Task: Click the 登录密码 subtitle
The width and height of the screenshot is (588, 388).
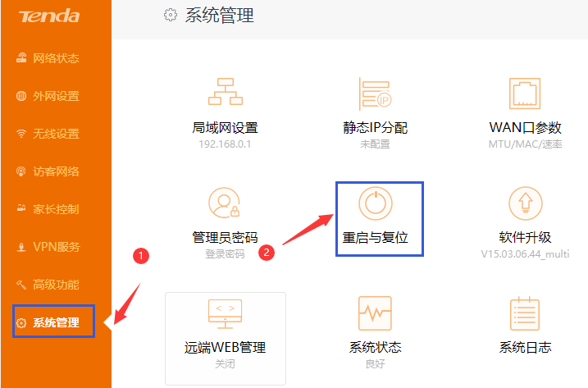Action: pos(225,254)
